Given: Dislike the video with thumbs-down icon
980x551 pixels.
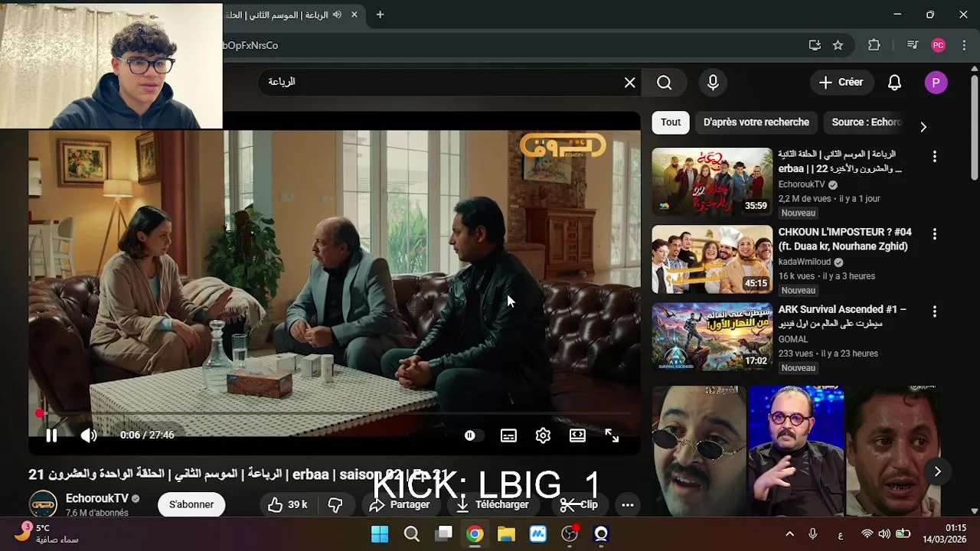Looking at the screenshot, I should tap(335, 504).
